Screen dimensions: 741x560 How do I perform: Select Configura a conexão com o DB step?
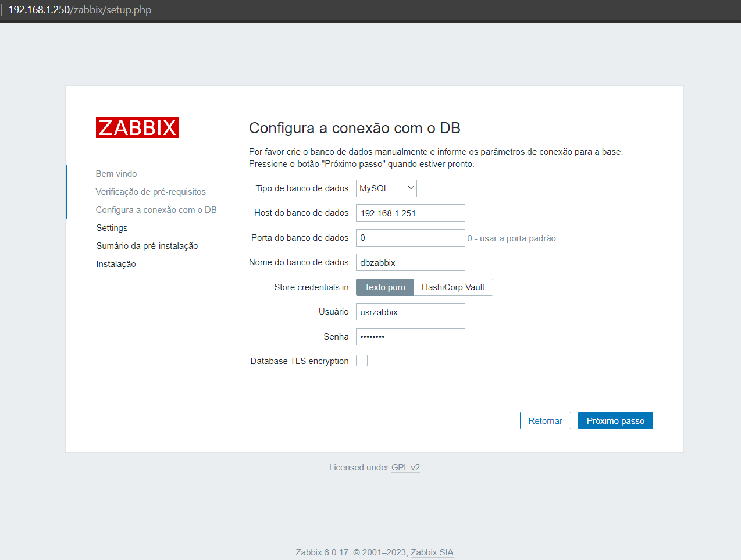[x=156, y=210]
